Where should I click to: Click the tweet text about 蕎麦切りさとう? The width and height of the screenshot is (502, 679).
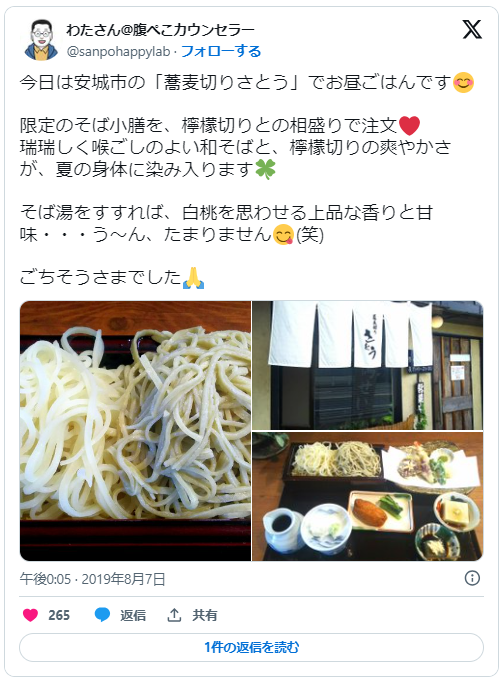(x=247, y=82)
